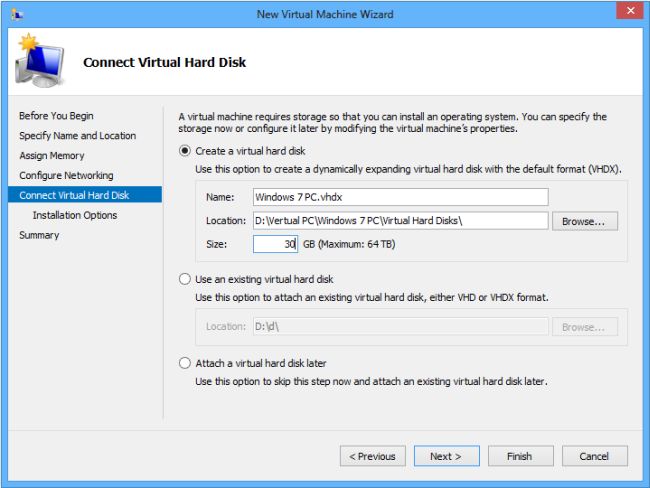This screenshot has width=650, height=488.
Task: Open Specify Name and Location step
Action: click(x=78, y=136)
